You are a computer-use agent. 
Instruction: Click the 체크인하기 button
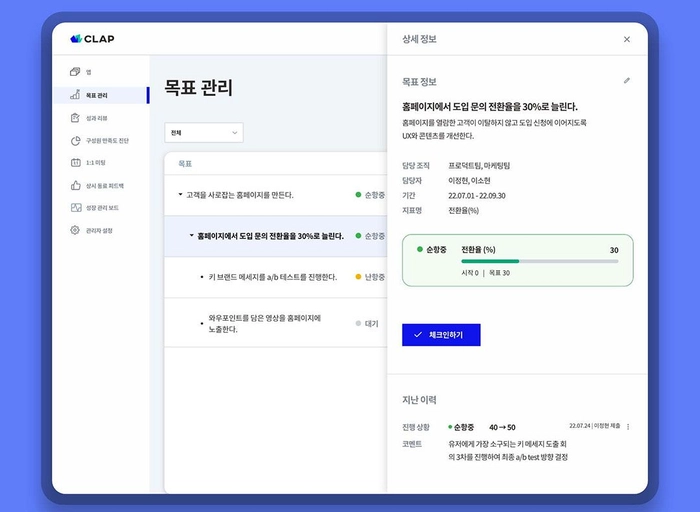[441, 335]
